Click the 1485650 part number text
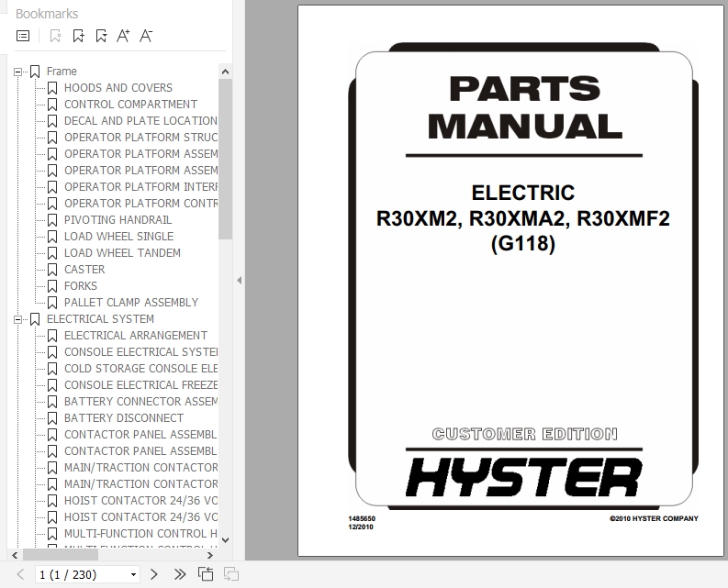Image resolution: width=728 pixels, height=588 pixels. tap(362, 518)
